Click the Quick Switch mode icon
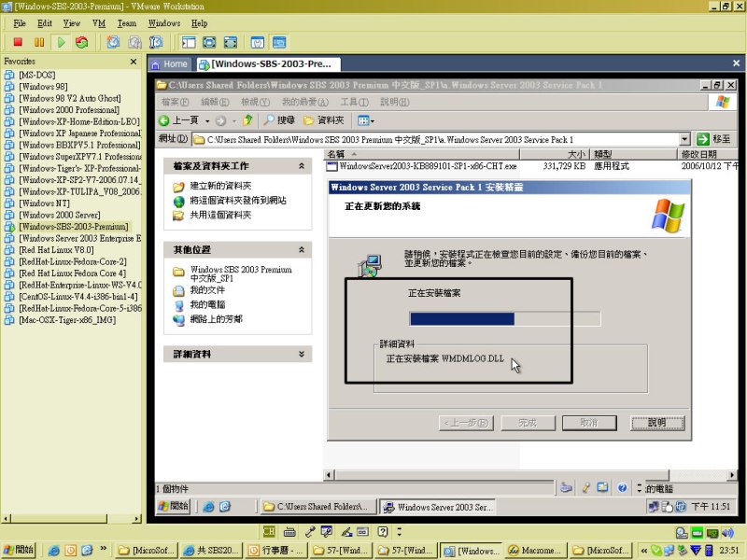 click(x=231, y=42)
